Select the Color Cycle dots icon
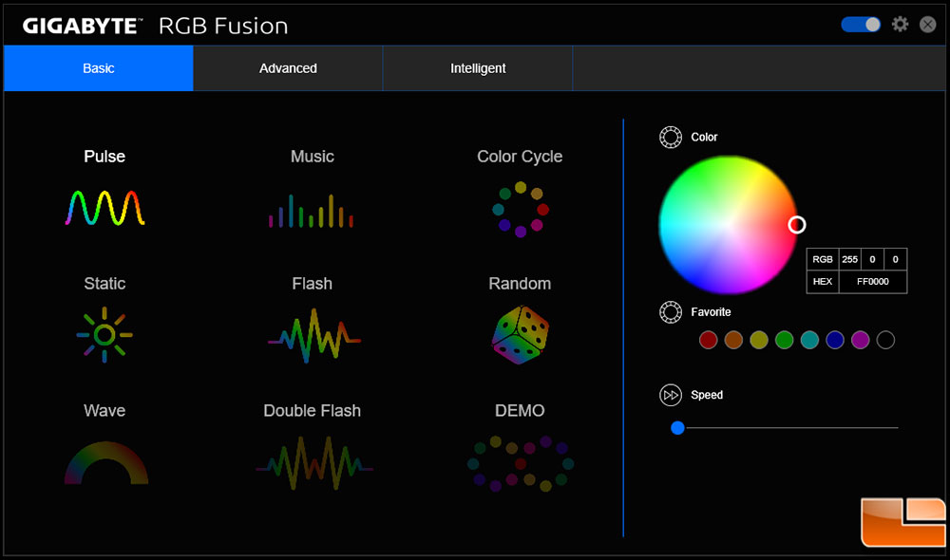Viewport: 950px width, 560px height. click(x=521, y=209)
